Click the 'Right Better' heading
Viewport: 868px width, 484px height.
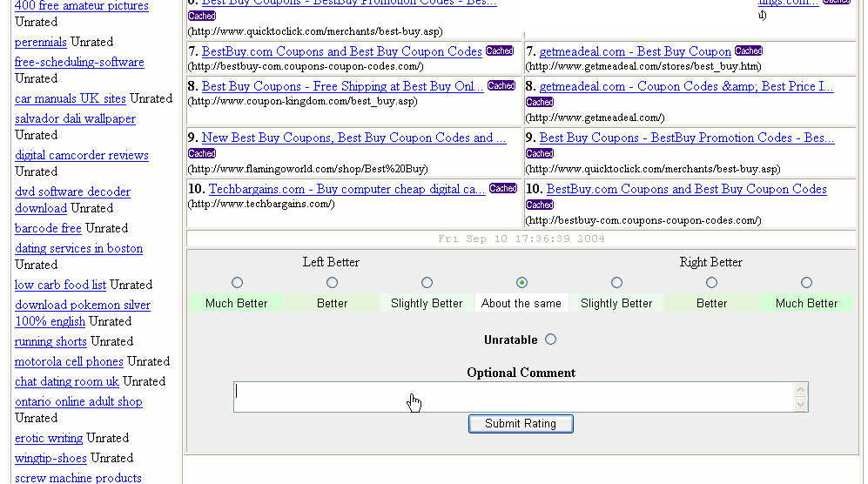(x=710, y=262)
